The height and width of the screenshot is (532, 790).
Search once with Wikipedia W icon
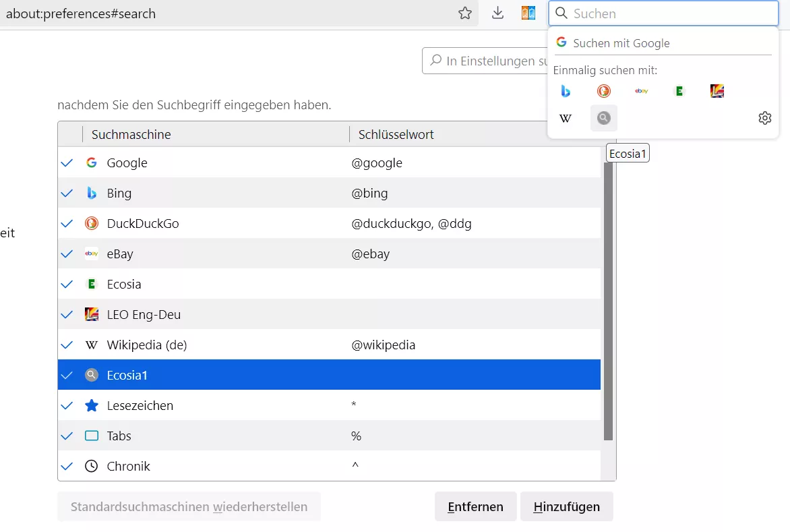coord(566,119)
